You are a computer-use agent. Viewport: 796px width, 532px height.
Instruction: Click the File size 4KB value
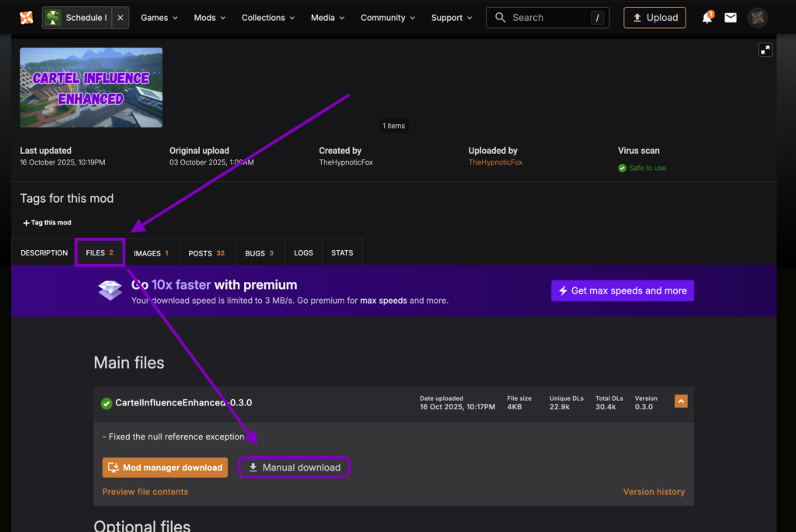click(515, 407)
